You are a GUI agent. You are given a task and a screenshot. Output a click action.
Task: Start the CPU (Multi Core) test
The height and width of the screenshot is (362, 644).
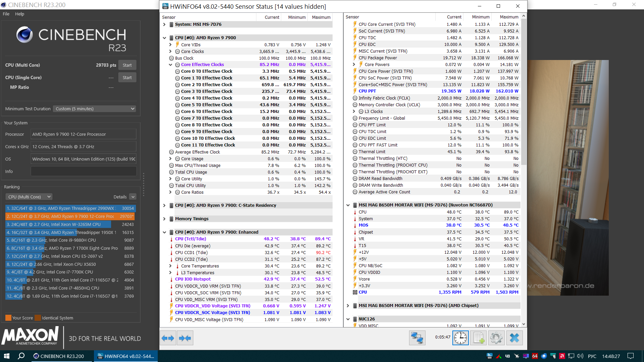point(127,65)
